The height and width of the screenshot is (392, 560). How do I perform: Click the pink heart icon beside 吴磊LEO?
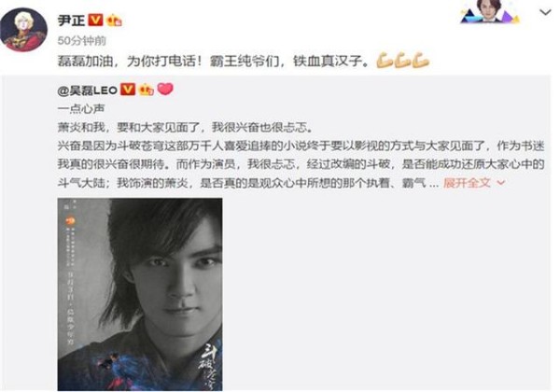(165, 89)
